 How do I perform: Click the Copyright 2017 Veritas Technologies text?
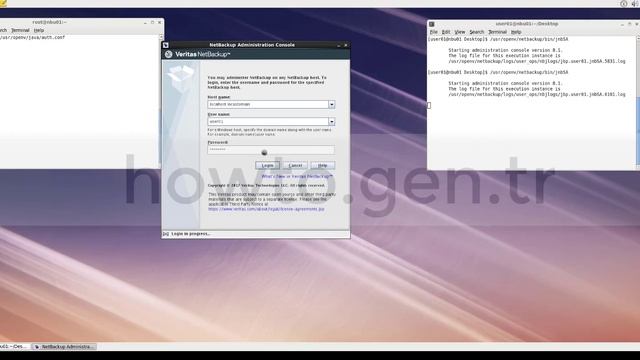tap(266, 185)
